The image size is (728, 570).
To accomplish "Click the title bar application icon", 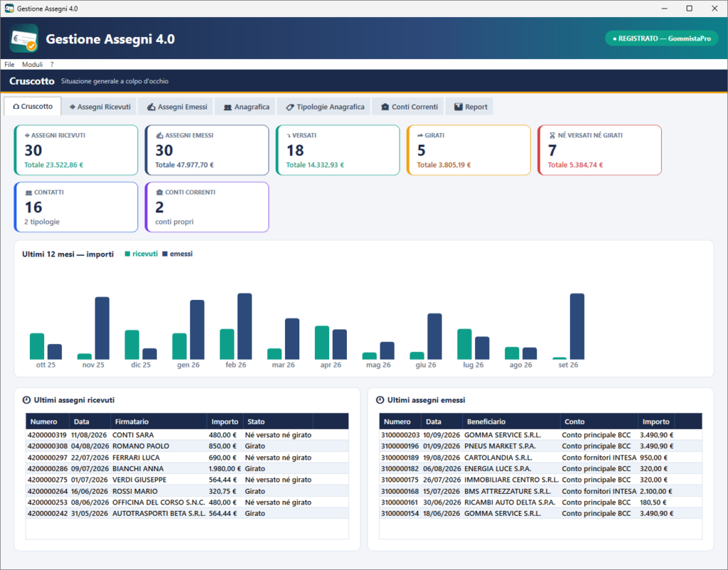I will point(9,9).
